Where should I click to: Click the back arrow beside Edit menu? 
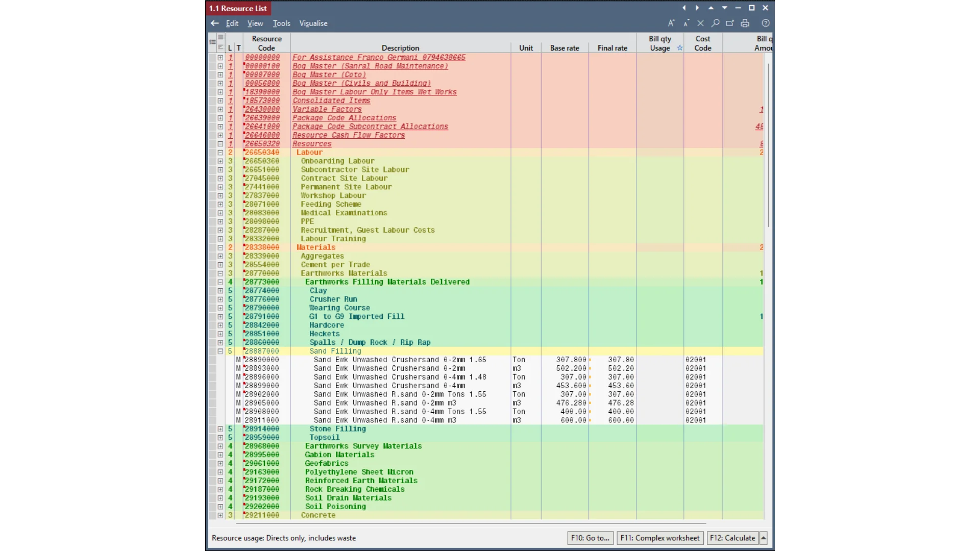(x=215, y=23)
